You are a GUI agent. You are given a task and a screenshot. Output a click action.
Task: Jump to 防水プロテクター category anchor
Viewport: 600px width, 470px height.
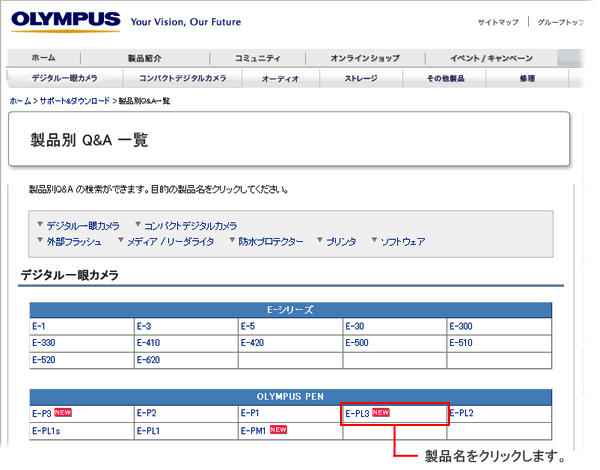click(271, 242)
